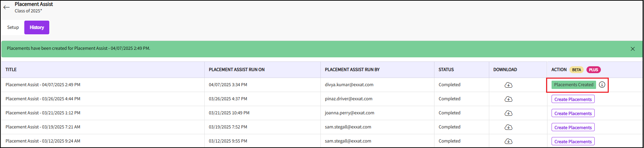Download the 03/21/2025 Placement Assist results
This screenshot has width=644, height=148.
[508, 113]
